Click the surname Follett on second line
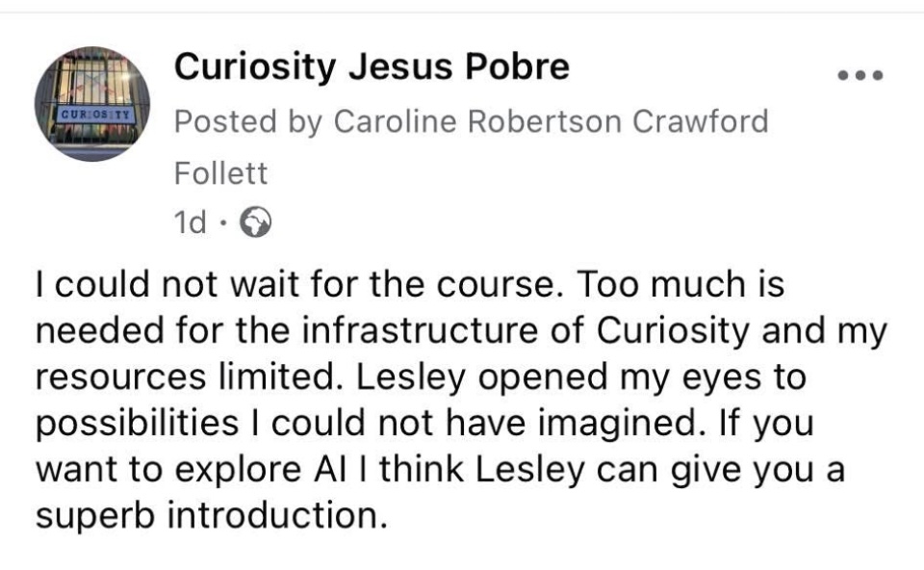The width and height of the screenshot is (924, 570). point(220,174)
